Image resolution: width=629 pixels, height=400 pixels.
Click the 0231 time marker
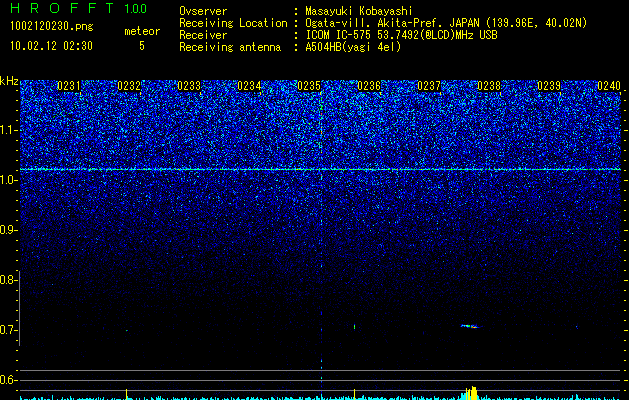[69, 86]
